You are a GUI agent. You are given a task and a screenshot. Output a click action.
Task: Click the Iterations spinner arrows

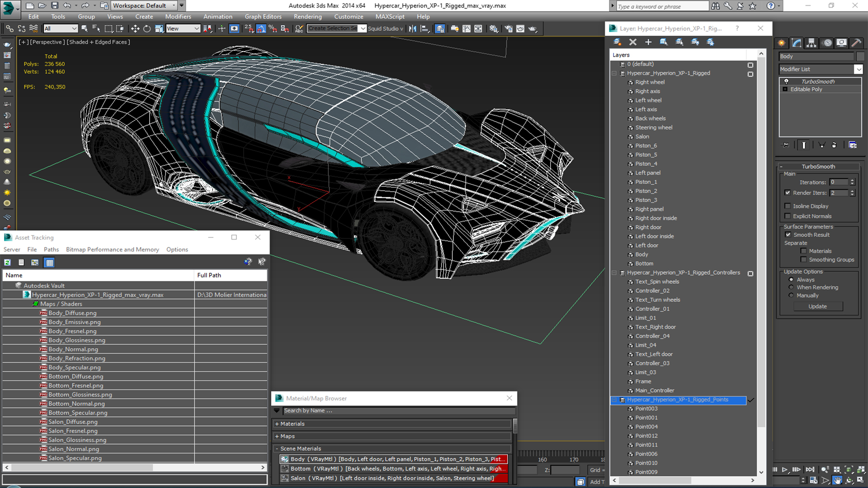point(852,182)
